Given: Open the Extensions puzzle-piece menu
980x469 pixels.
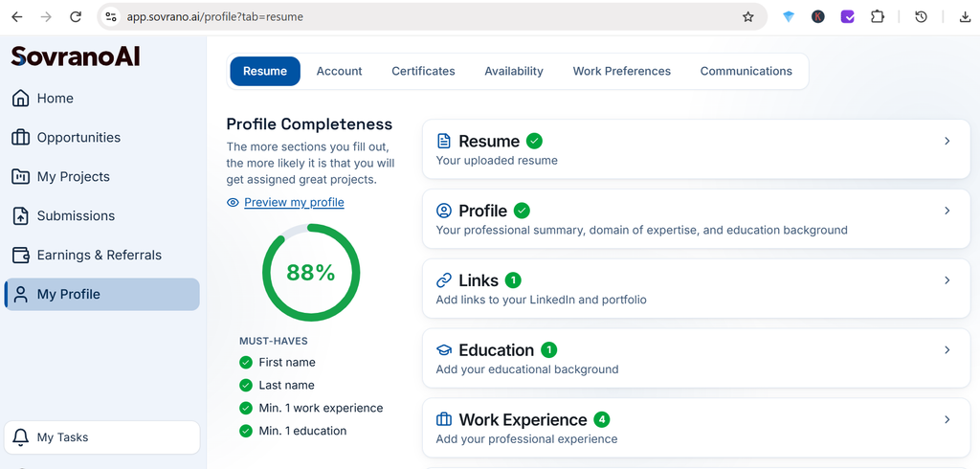Looking at the screenshot, I should coord(878,17).
